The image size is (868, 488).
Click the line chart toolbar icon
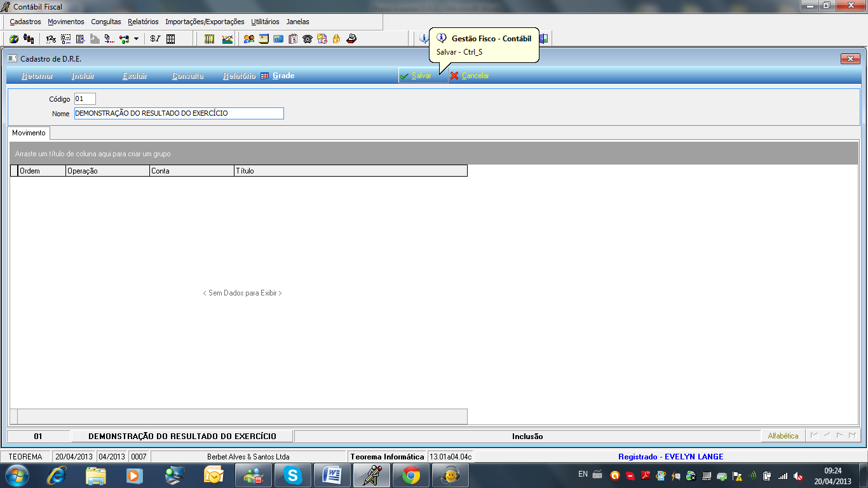coord(227,39)
